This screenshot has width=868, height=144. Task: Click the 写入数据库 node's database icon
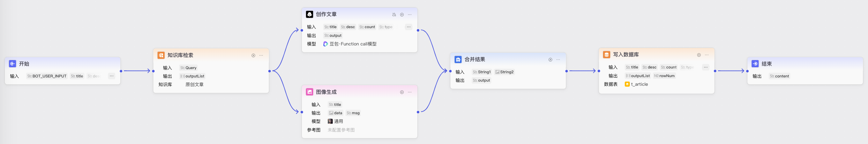pyautogui.click(x=607, y=54)
